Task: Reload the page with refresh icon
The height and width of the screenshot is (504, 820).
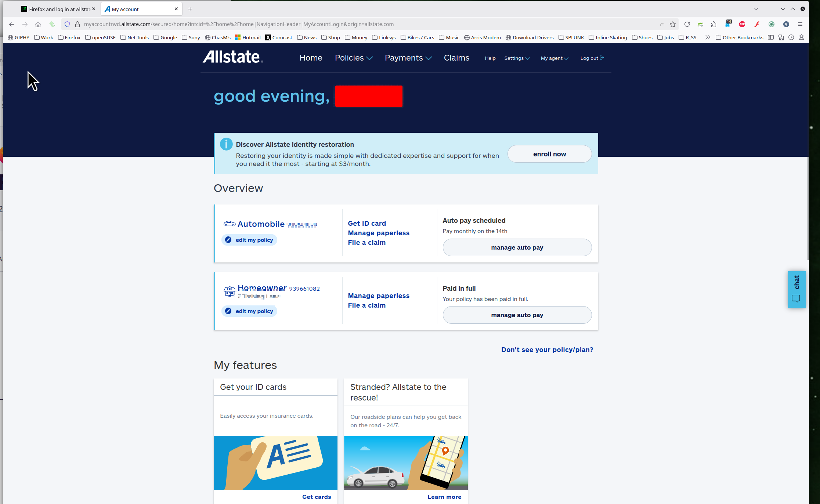Action: coord(687,24)
